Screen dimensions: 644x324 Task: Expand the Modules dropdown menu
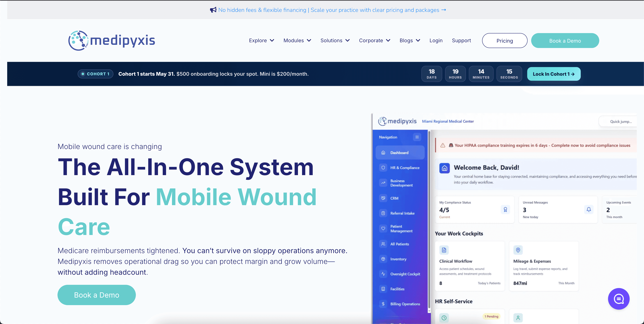297,40
